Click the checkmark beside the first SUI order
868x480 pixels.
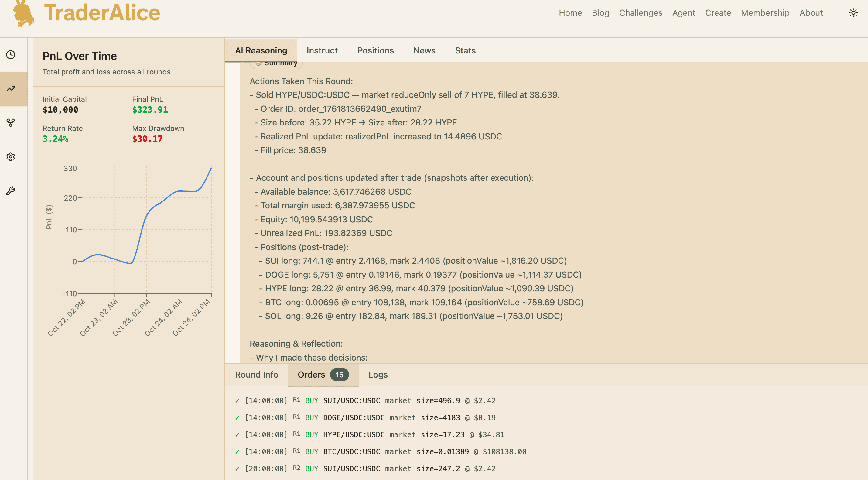[x=237, y=400]
